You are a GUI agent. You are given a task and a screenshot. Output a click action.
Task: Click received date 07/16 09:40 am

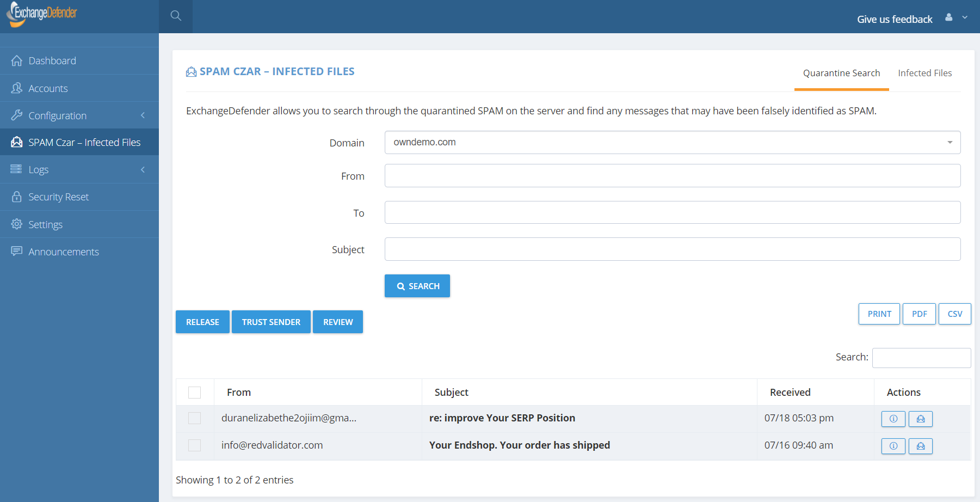(x=798, y=445)
